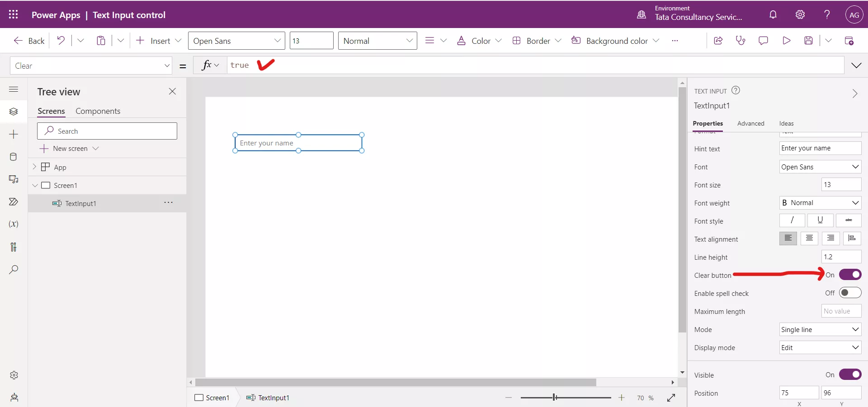Open Advanced tools icon in left rail

pyautogui.click(x=14, y=247)
